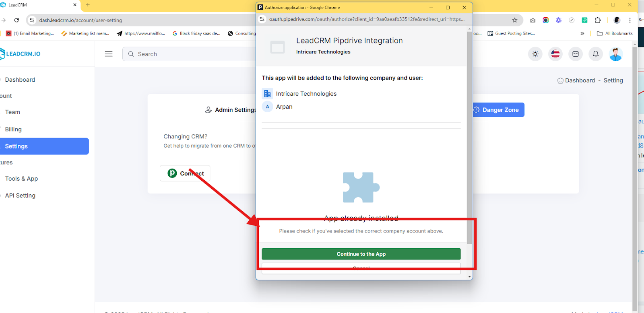Click the oauth.pipedrive.com URL in popup
644x313 pixels.
pos(366,19)
